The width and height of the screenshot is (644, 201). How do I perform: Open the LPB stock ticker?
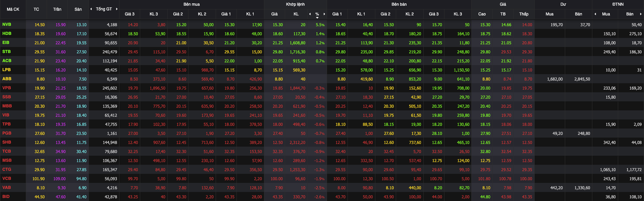tap(6, 70)
